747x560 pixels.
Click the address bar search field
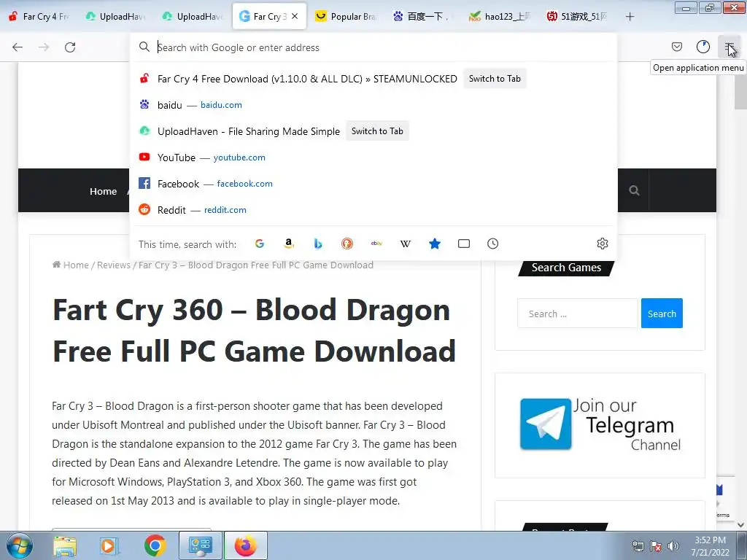373,47
